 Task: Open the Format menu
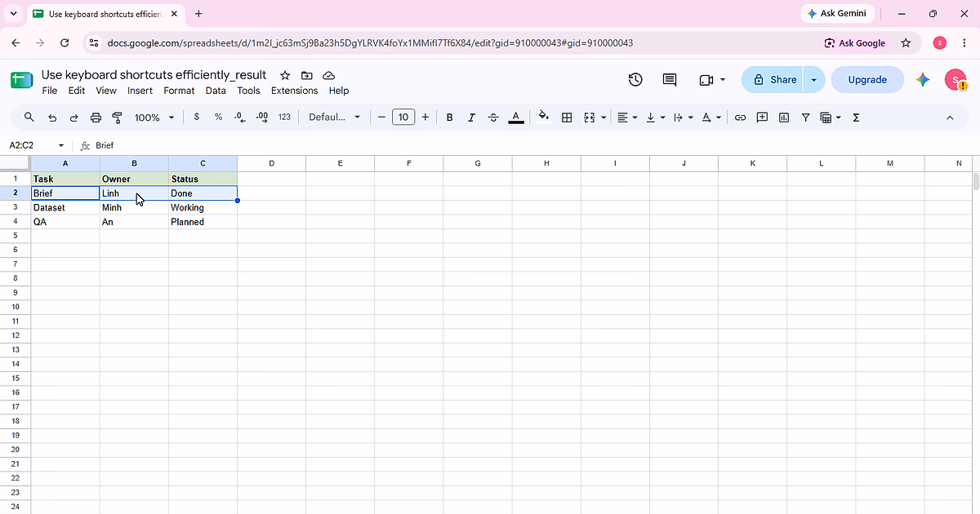(179, 91)
